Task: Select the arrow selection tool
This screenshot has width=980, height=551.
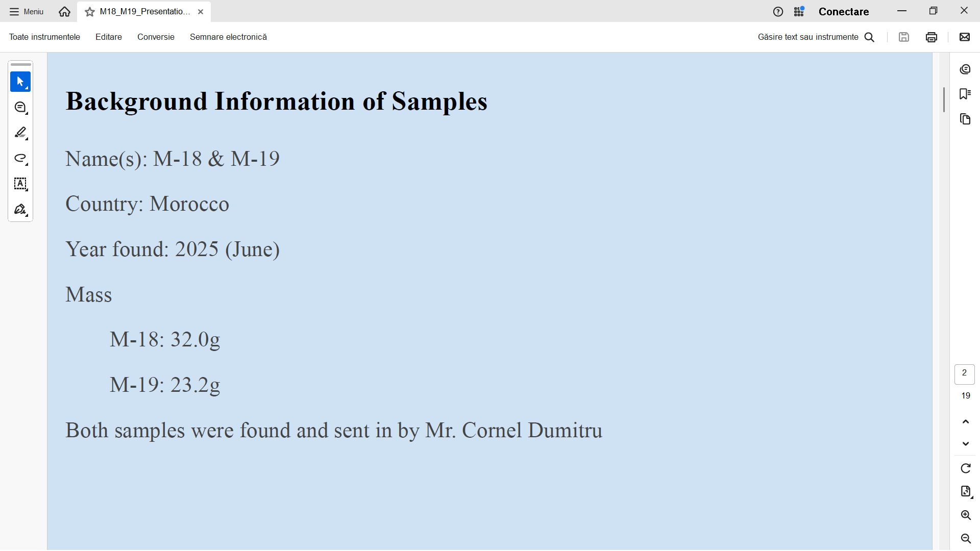Action: click(x=20, y=82)
